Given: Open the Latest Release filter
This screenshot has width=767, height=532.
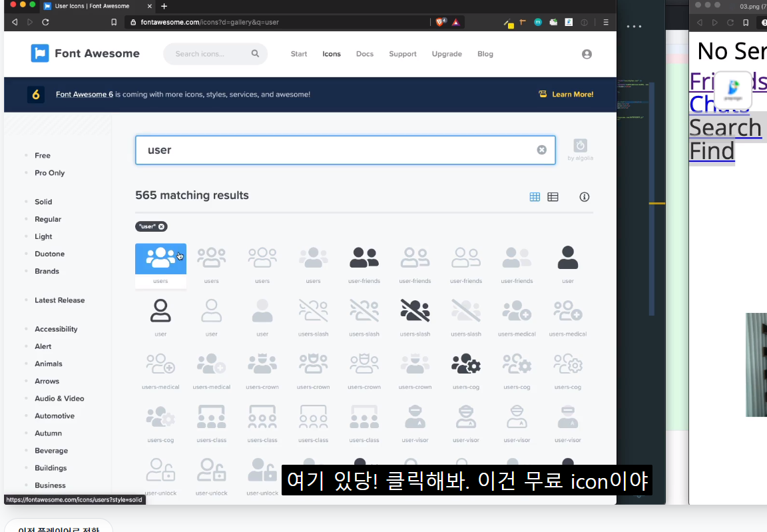Looking at the screenshot, I should coord(60,300).
